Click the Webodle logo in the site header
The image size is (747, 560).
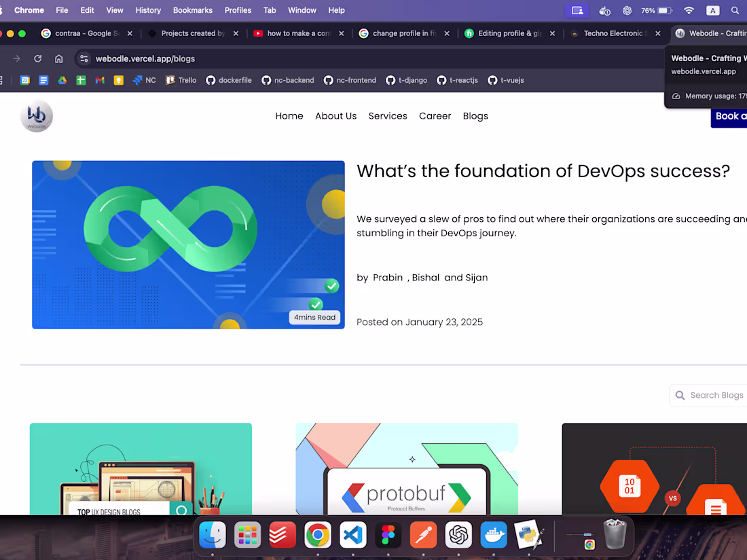tap(37, 115)
